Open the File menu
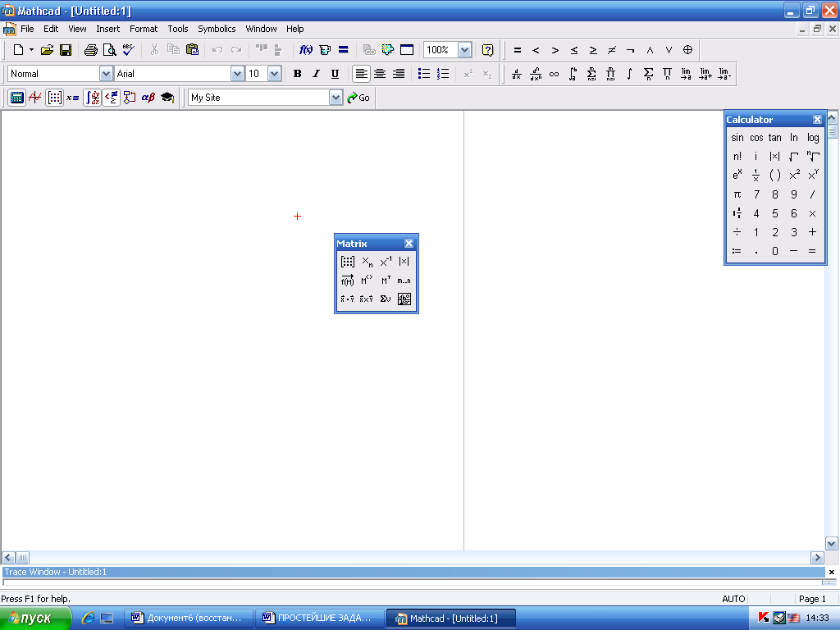This screenshot has width=840, height=630. point(27,29)
